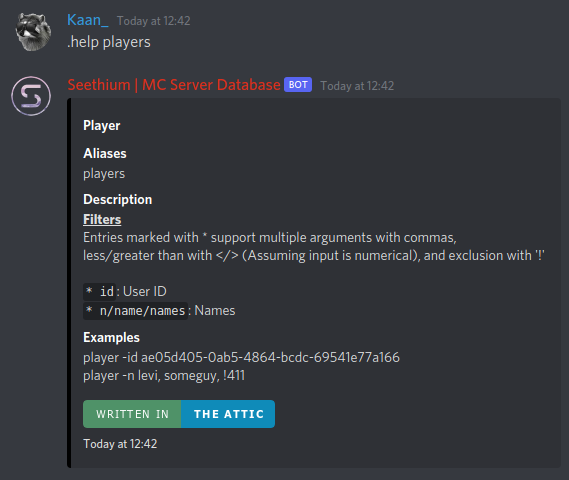The image size is (569, 480).
Task: Click the Player embed title
Action: click(102, 126)
